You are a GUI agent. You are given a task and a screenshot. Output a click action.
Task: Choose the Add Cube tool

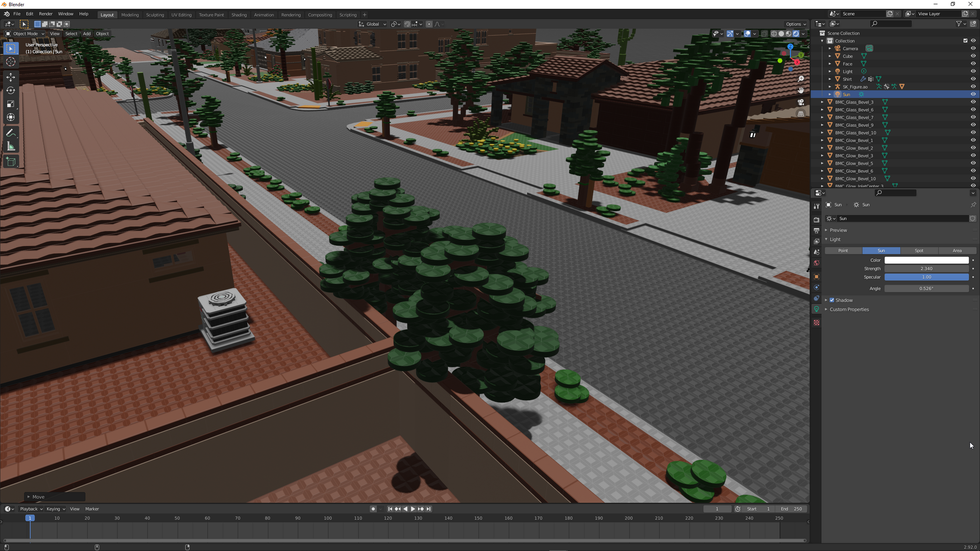(x=11, y=162)
